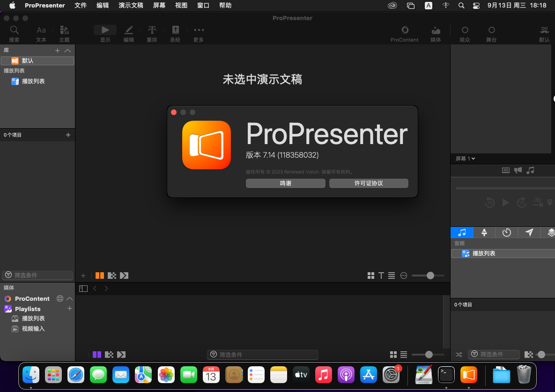Open slide view options ellipsis circle
Image resolution: width=555 pixels, height=392 pixels.
tap(404, 276)
